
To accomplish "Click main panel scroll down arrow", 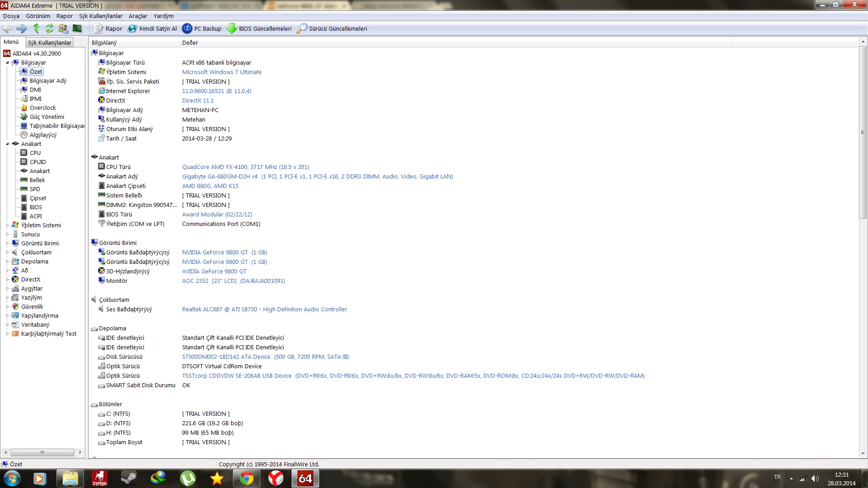I will pos(863,453).
